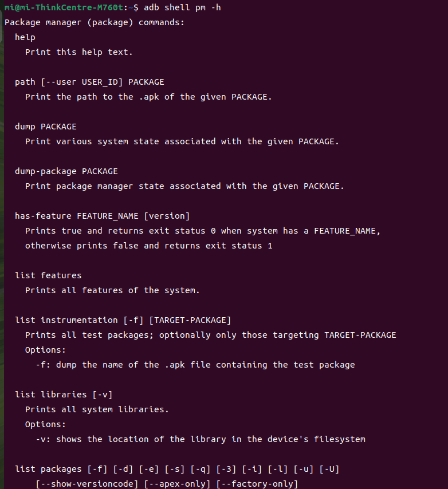The width and height of the screenshot is (448, 489).
Task: Click the 'path [--user USER_ID] PACKAGE' line
Action: [x=89, y=82]
